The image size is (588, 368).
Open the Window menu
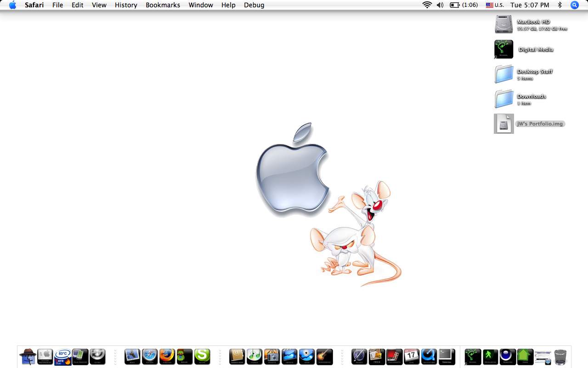(x=201, y=5)
